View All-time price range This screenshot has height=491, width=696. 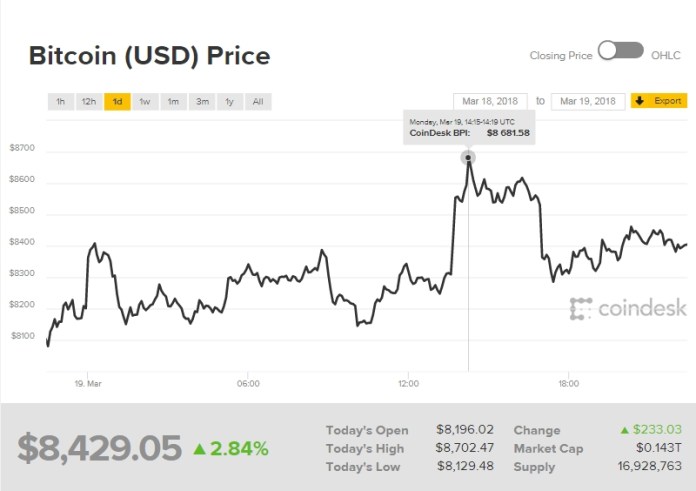coord(258,101)
